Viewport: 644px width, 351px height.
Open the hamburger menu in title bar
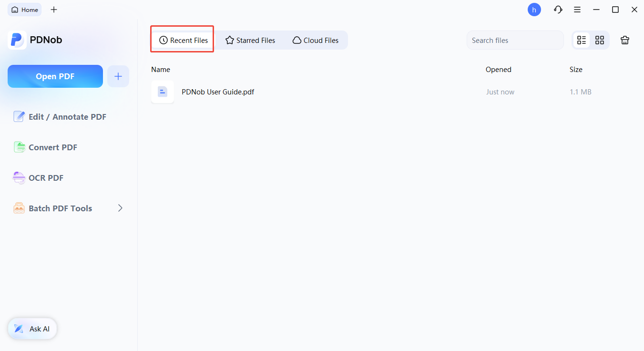(577, 10)
